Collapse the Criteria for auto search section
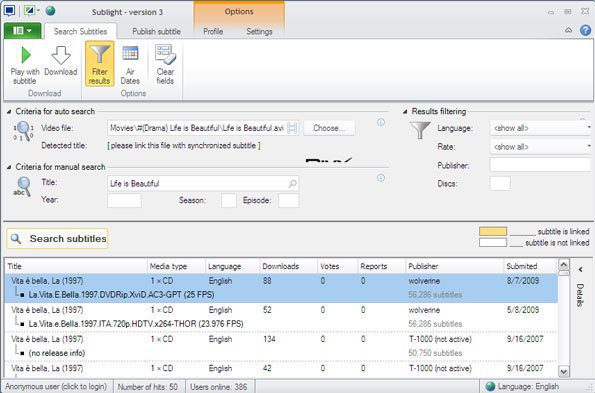This screenshot has height=393, width=595. 9,112
